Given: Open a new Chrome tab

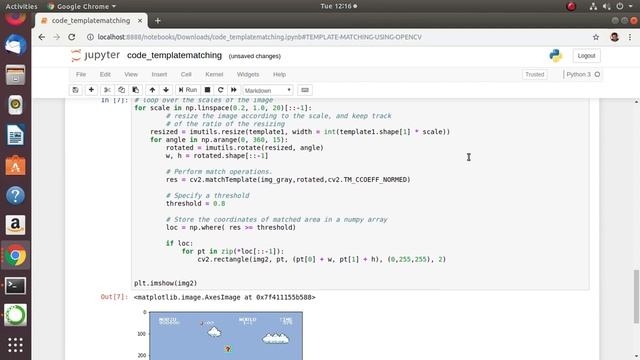Looking at the screenshot, I should 158,20.
